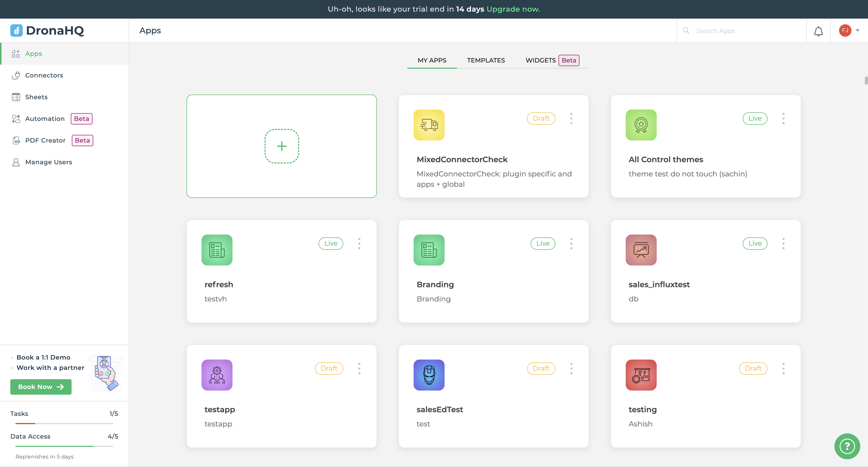The height and width of the screenshot is (467, 868).
Task: Click the sales_influxtest app title
Action: (x=659, y=285)
